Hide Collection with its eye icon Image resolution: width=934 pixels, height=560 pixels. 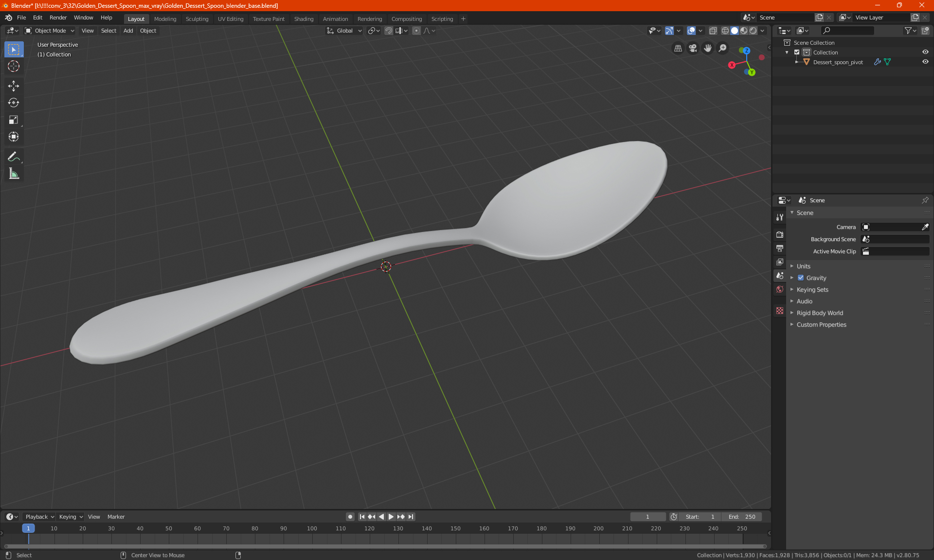click(925, 52)
